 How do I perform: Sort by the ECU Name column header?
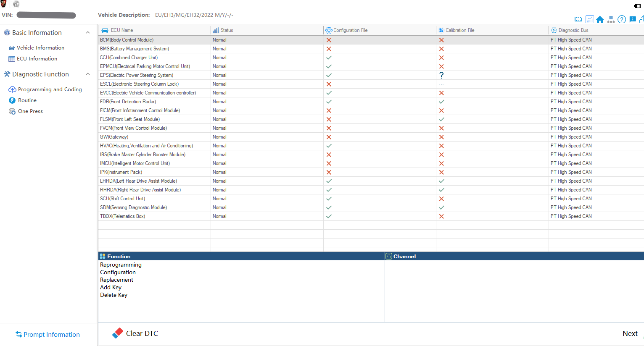[122, 30]
